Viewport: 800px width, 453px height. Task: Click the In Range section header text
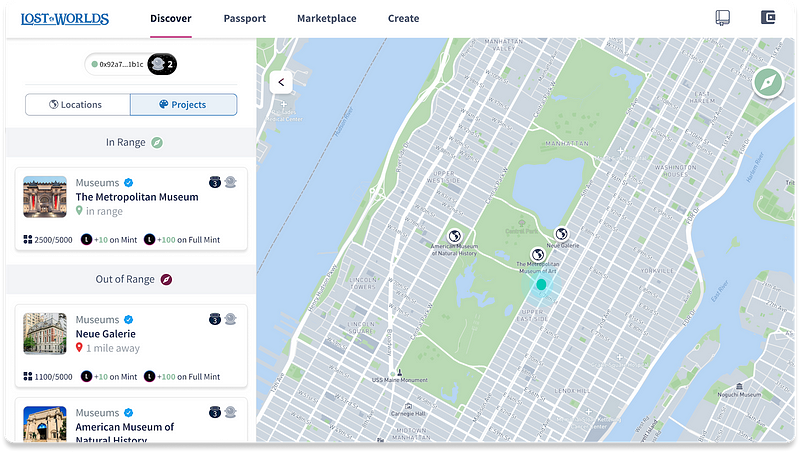pos(126,142)
